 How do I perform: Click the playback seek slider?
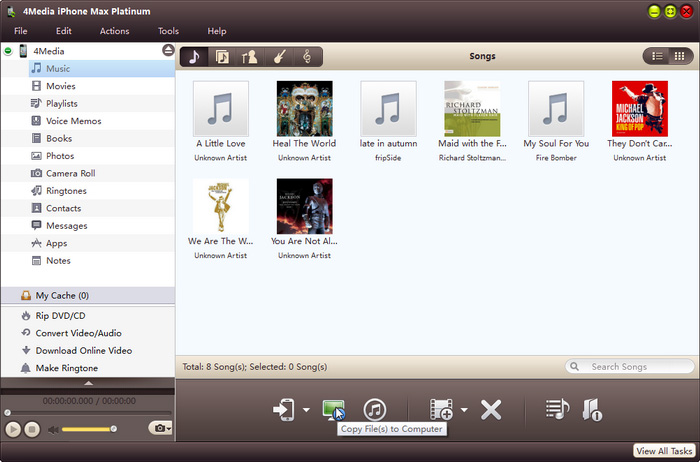pyautogui.click(x=88, y=412)
